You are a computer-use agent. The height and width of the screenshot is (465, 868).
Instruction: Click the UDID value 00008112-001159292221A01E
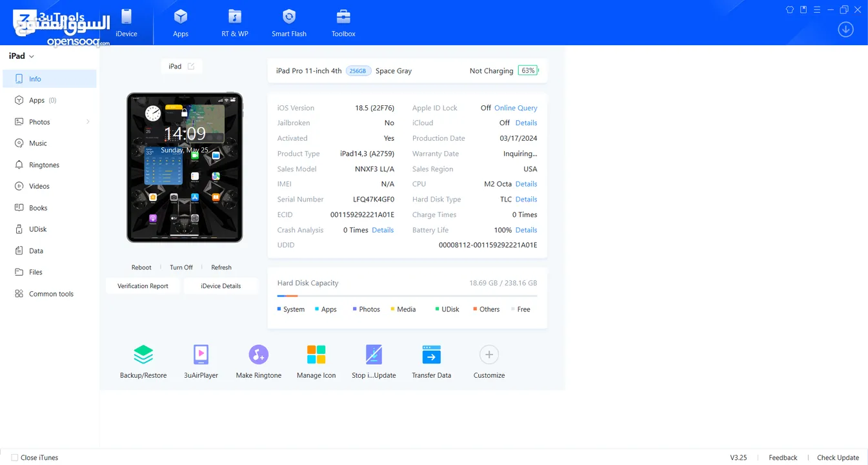(488, 245)
